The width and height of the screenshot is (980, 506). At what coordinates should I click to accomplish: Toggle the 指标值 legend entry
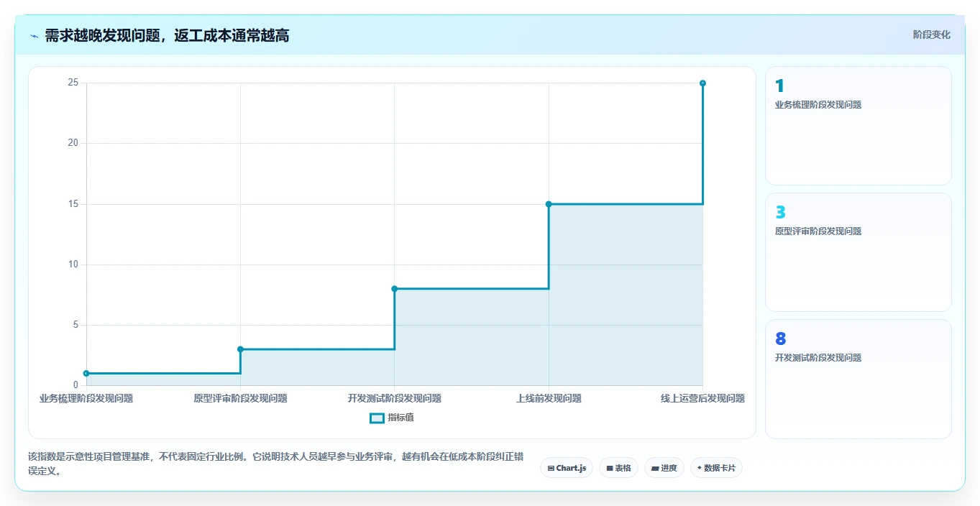coord(392,418)
